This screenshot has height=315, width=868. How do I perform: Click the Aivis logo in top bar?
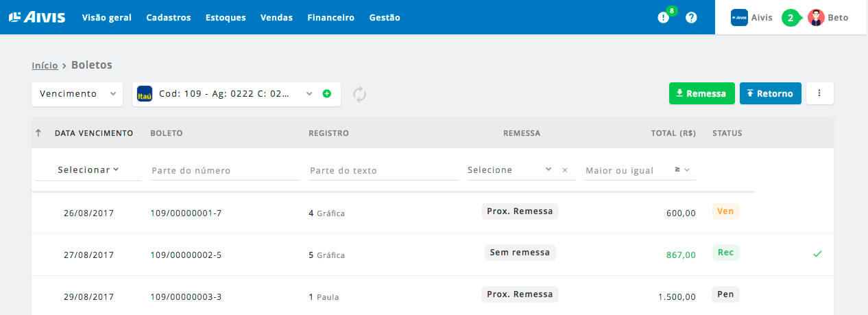coord(37,17)
